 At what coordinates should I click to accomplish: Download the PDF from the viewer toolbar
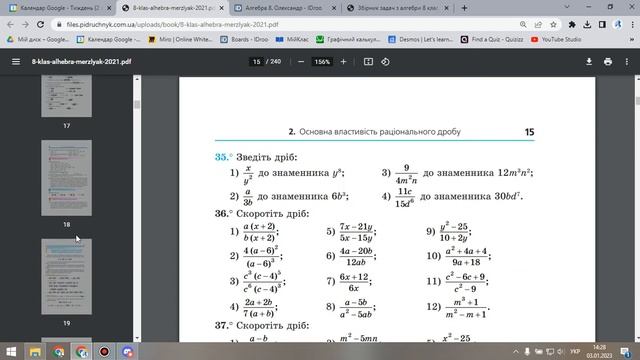pyautogui.click(x=589, y=62)
